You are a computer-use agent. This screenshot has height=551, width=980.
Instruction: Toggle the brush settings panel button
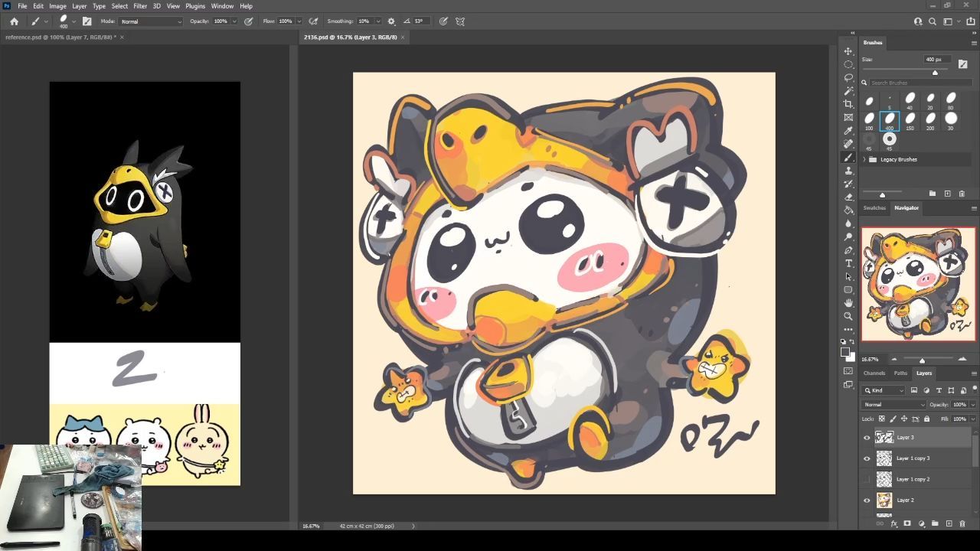(x=87, y=21)
